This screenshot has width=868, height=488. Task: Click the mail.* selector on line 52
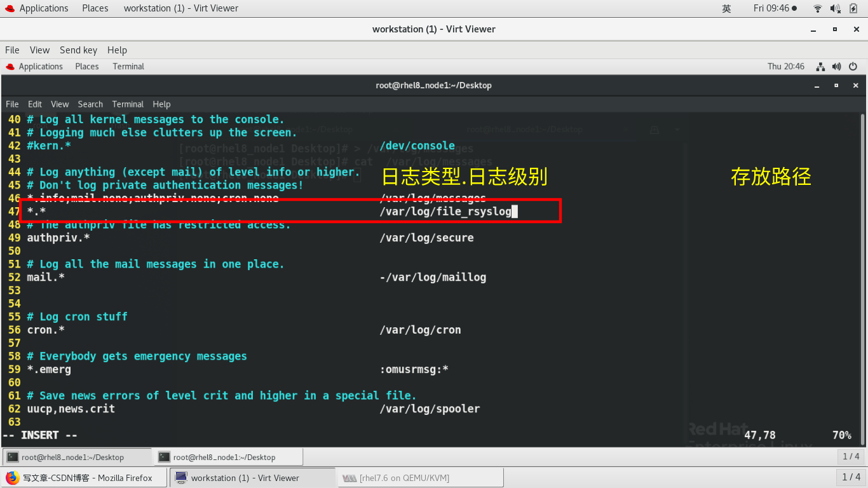tap(46, 277)
